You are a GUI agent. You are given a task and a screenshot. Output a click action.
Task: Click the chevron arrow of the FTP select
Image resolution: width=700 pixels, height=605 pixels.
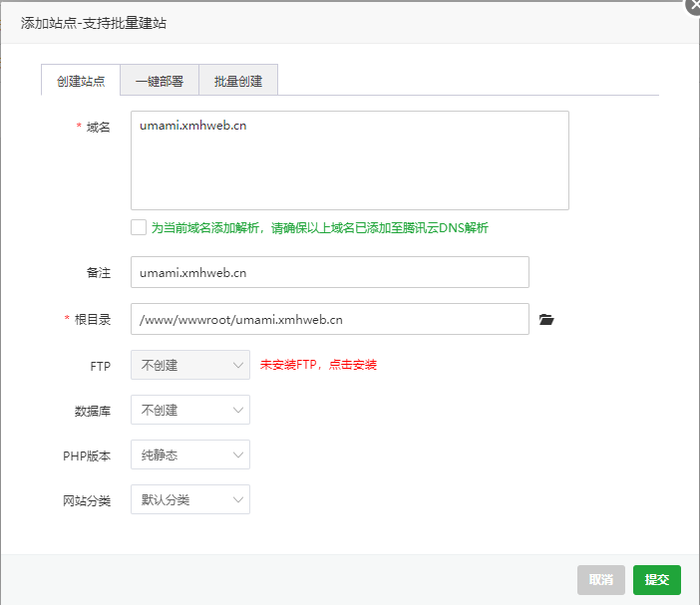point(238,366)
